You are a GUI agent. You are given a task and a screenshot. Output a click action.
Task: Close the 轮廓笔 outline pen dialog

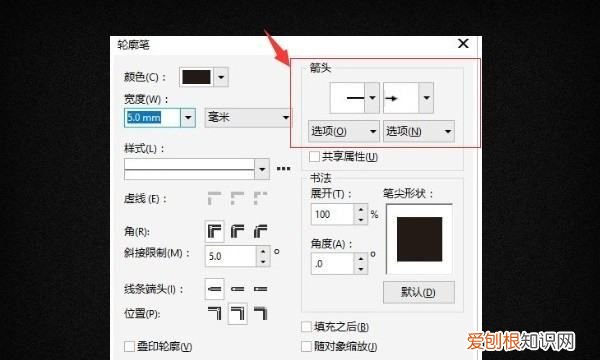click(463, 44)
